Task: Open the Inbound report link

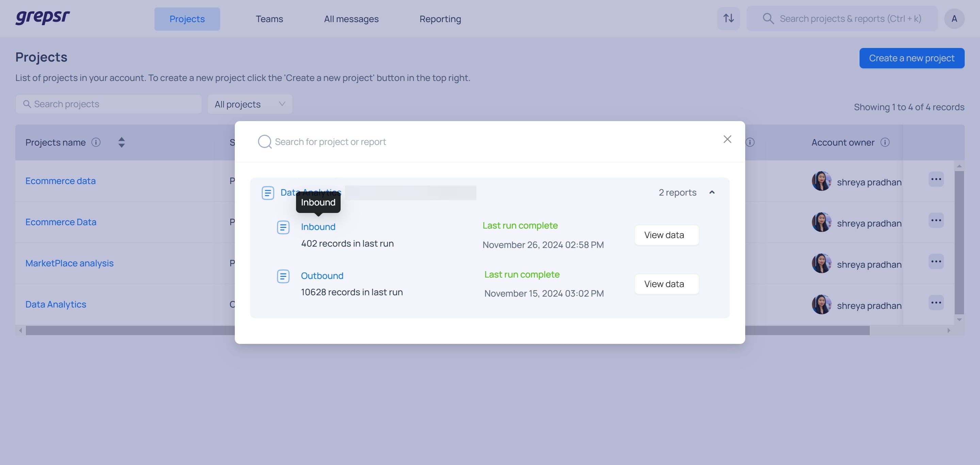Action: [318, 227]
